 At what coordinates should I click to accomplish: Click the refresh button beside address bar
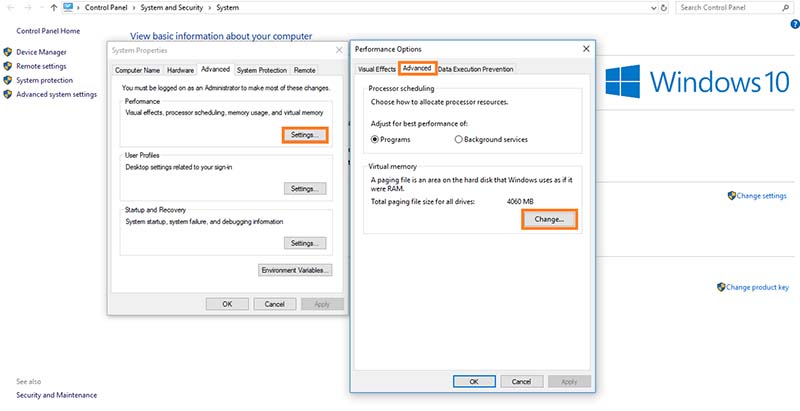click(x=664, y=8)
